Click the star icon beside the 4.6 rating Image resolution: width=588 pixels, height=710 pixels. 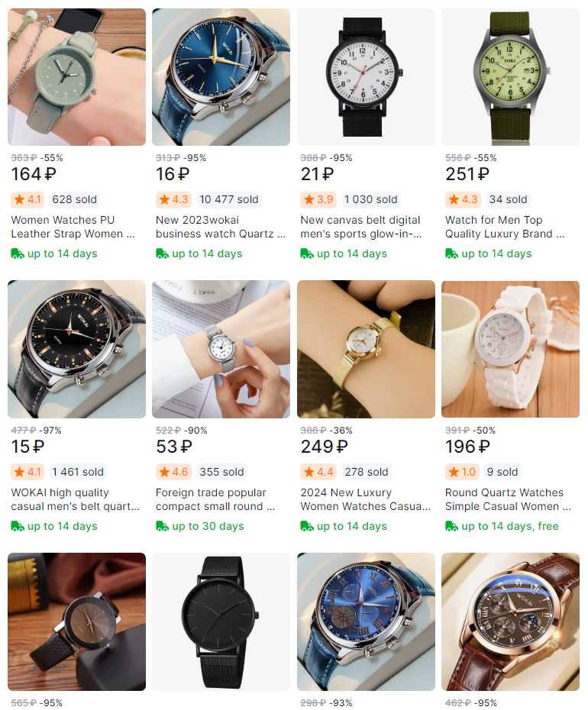164,473
